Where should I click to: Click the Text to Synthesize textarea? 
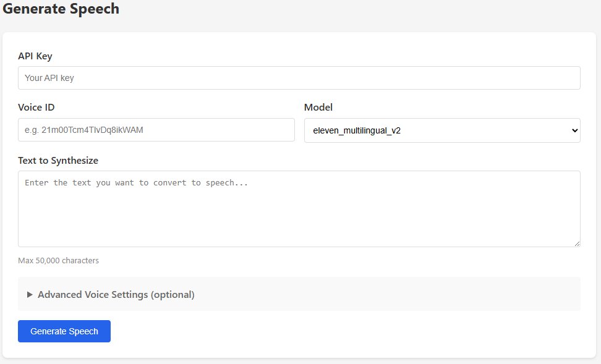pyautogui.click(x=299, y=209)
